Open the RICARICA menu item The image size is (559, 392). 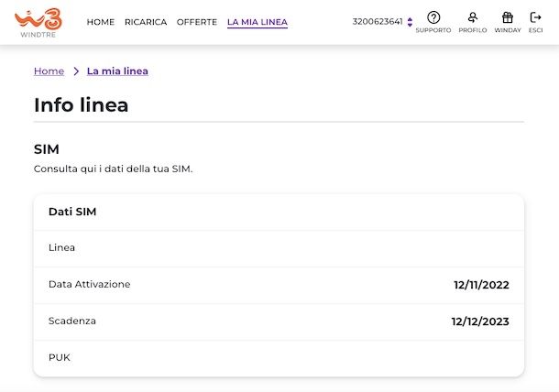pyautogui.click(x=146, y=22)
